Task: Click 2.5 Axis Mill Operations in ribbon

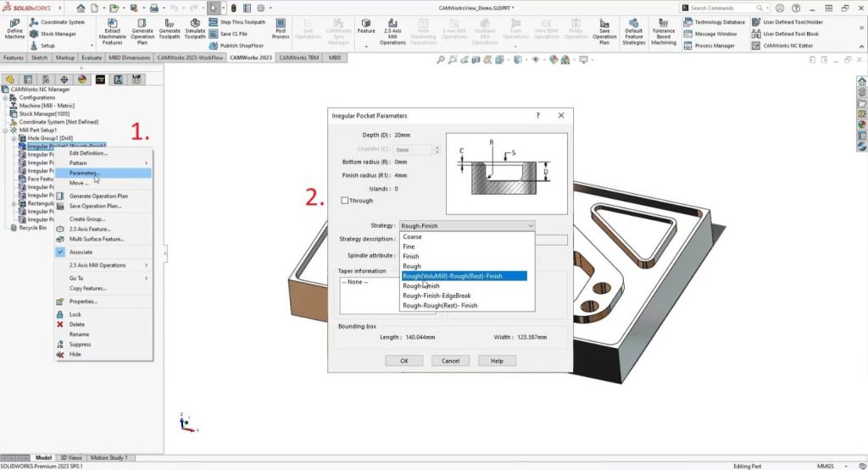Action: [x=392, y=31]
